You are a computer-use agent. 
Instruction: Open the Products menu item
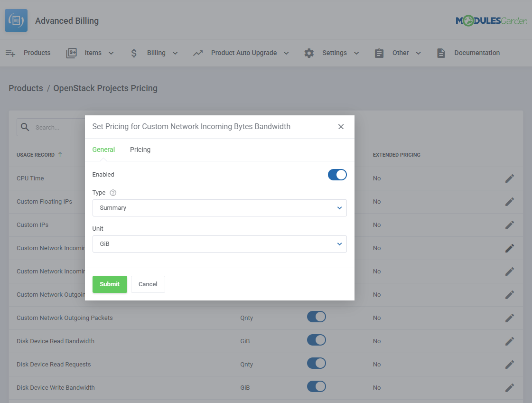37,53
